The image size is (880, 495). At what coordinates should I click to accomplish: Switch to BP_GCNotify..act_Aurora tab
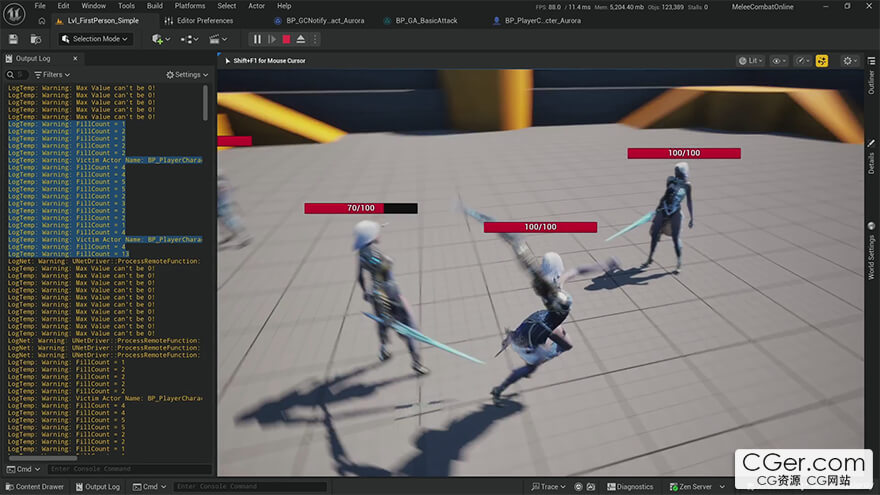(319, 21)
